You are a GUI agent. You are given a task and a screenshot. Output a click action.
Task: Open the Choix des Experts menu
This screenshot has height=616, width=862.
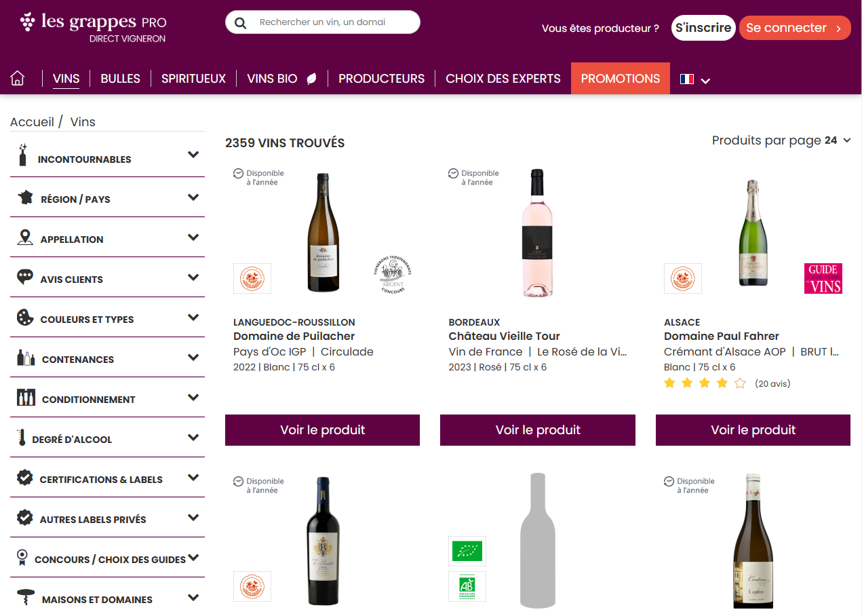click(x=503, y=79)
